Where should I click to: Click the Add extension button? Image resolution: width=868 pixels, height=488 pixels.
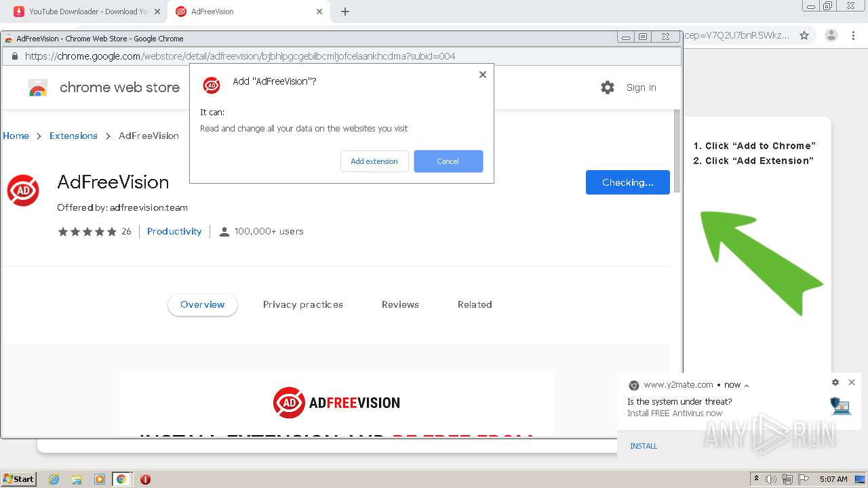pos(374,161)
